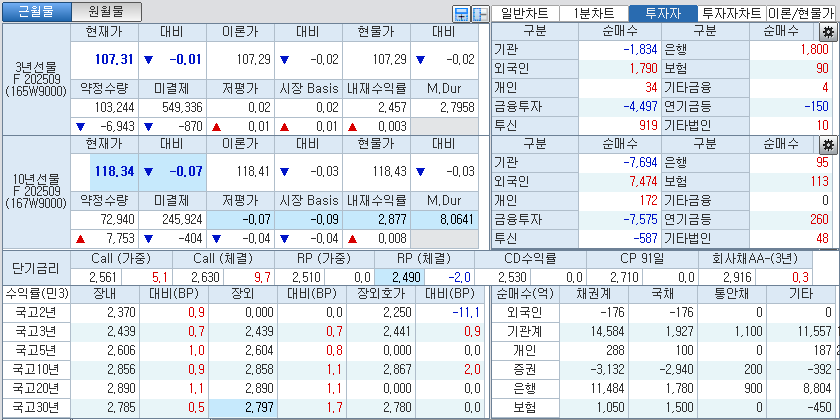Click the 3년선물 current price 107.31
840x420 pixels.
click(x=104, y=59)
